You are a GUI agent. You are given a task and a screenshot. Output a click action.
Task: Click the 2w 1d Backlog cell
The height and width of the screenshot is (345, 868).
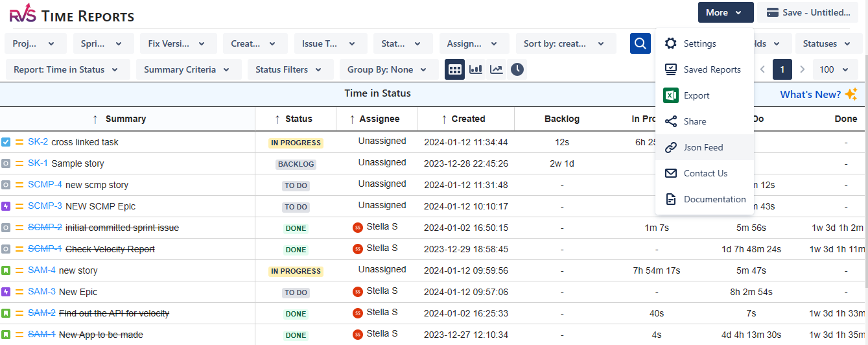(561, 163)
